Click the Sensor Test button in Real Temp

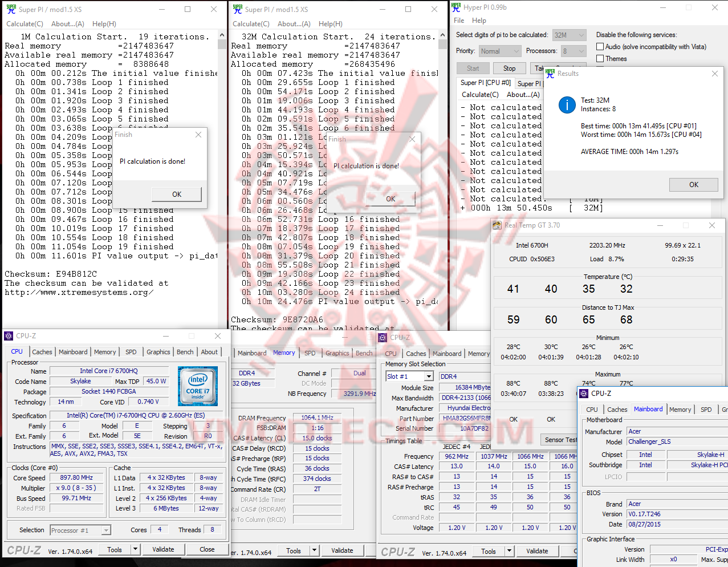coord(562,440)
